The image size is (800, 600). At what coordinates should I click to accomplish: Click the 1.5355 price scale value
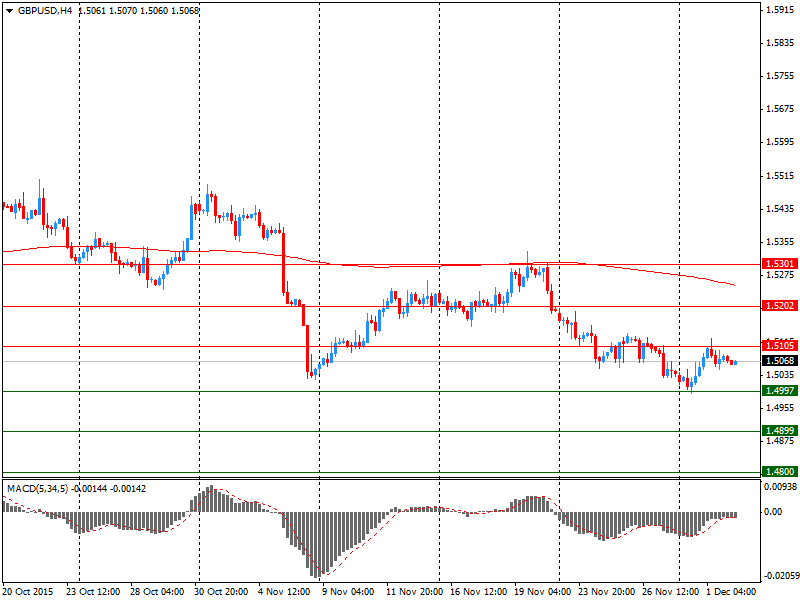coord(781,242)
